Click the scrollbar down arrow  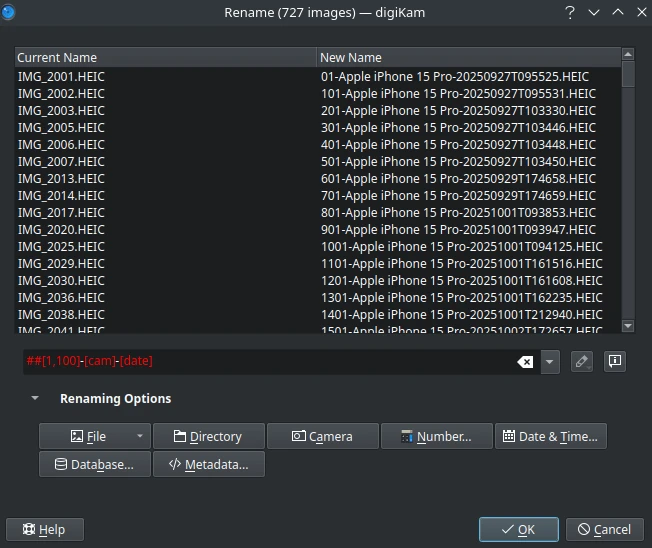[x=628, y=326]
